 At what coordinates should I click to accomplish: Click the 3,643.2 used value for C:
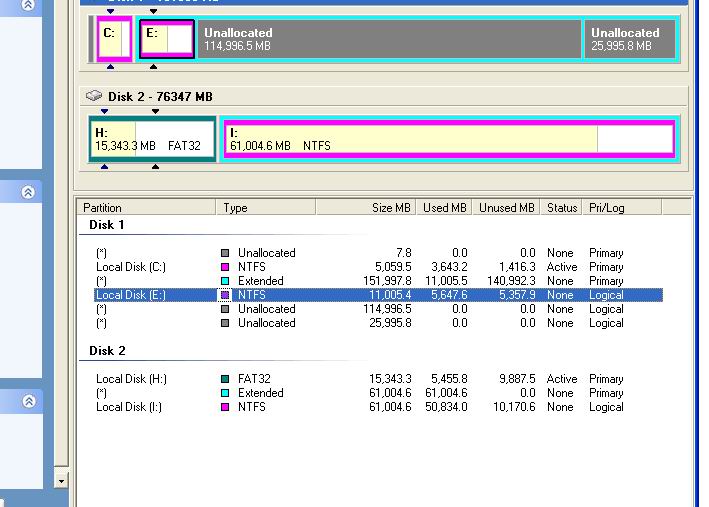449,267
